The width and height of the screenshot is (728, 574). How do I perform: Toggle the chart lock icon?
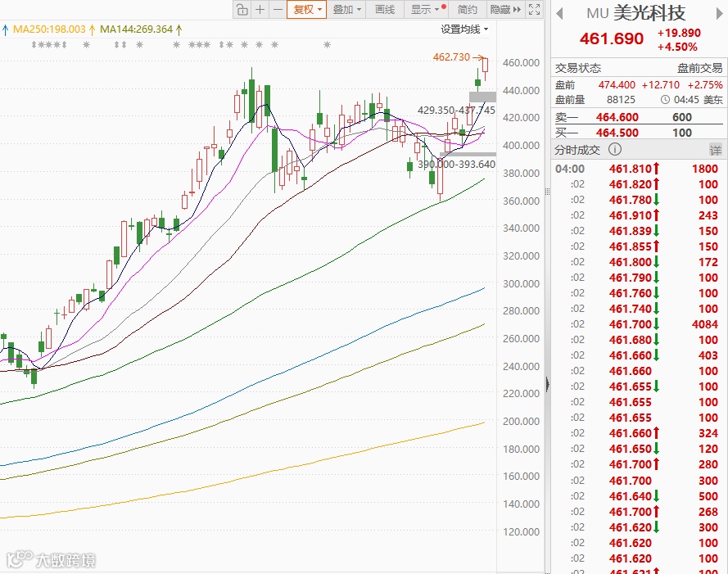242,9
